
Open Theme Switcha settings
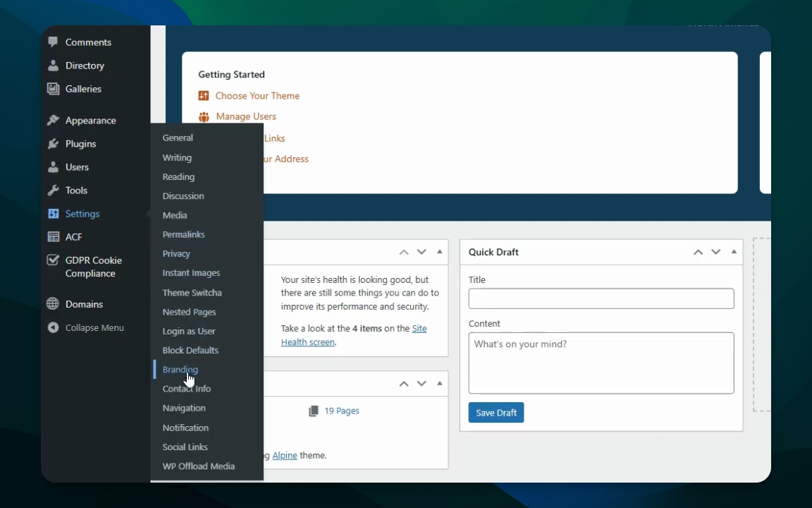pos(192,292)
